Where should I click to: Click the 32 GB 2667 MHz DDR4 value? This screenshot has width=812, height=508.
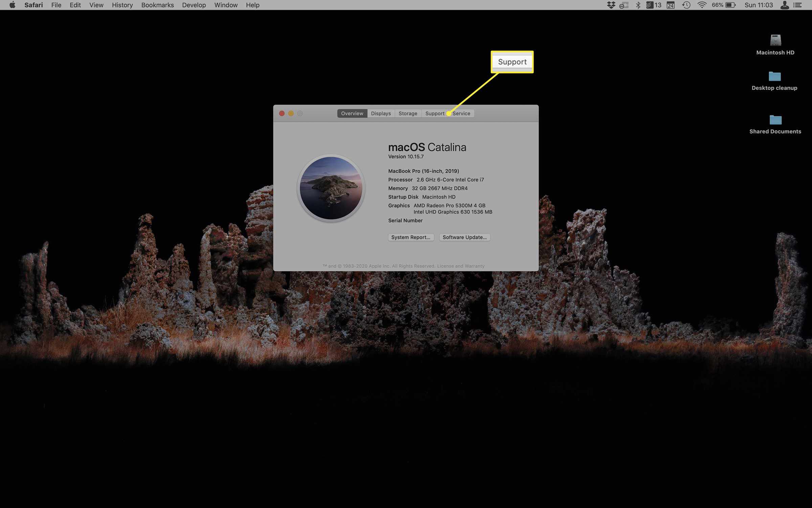(439, 188)
